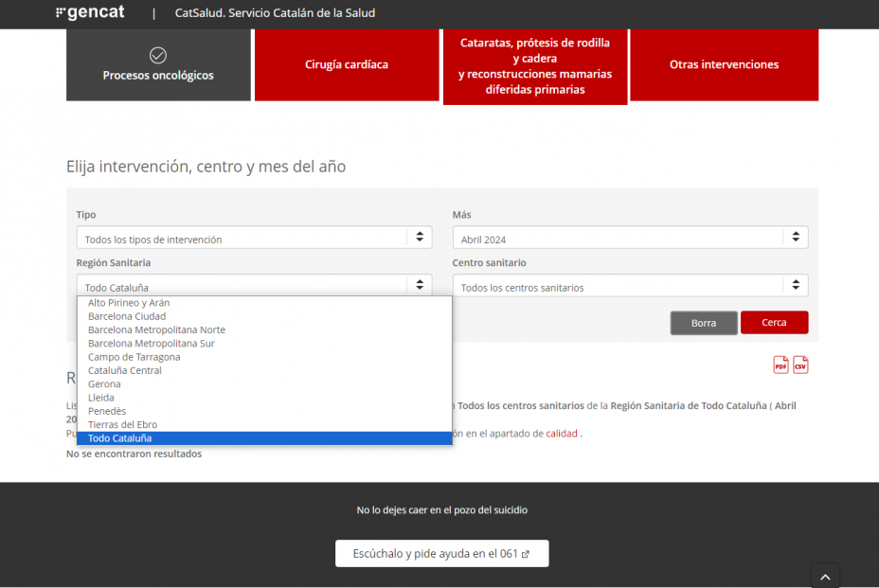
Task: Click the scroll-to-top arrow icon
Action: coord(825,576)
